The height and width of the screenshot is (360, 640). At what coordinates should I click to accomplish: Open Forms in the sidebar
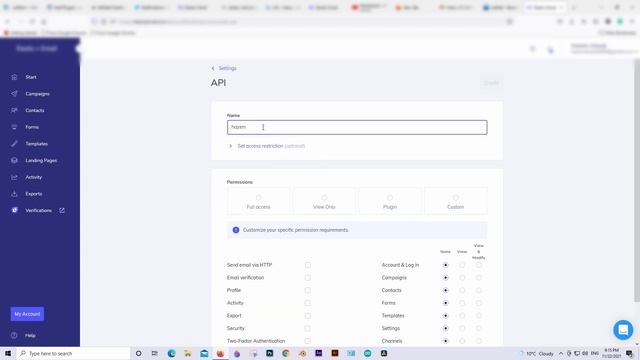pos(32,127)
